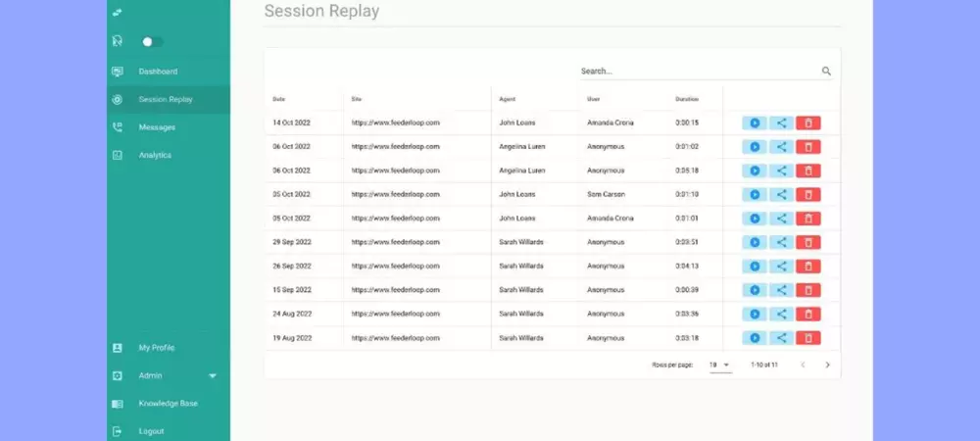980x441 pixels.
Task: Play the 19 Aug 2022 session
Action: [x=755, y=338]
